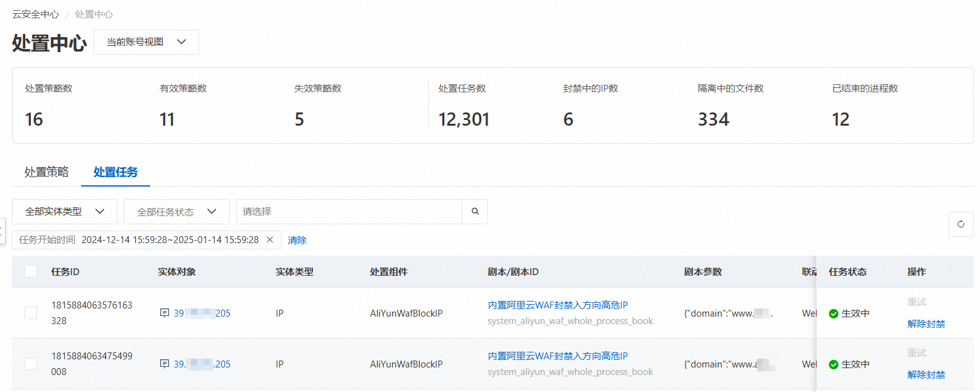Click 实体对象 column header
Screen dimensions: 980x392
point(177,272)
